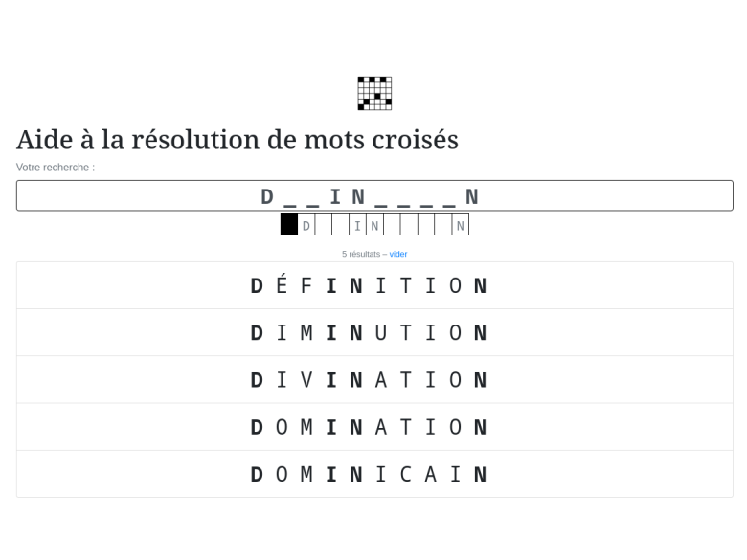Screen dimensions: 747x560
Task: Click the "Votre recherche :" label
Action: click(x=56, y=168)
